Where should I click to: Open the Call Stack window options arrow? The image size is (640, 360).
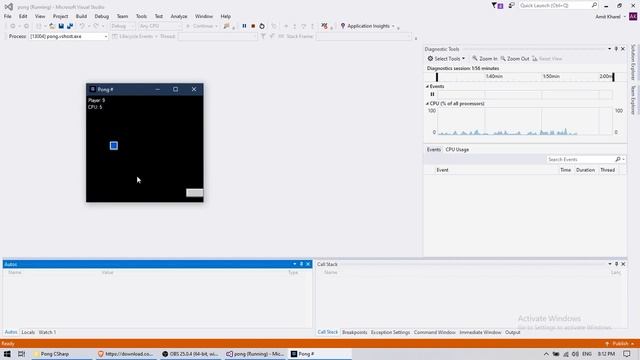tap(610, 264)
